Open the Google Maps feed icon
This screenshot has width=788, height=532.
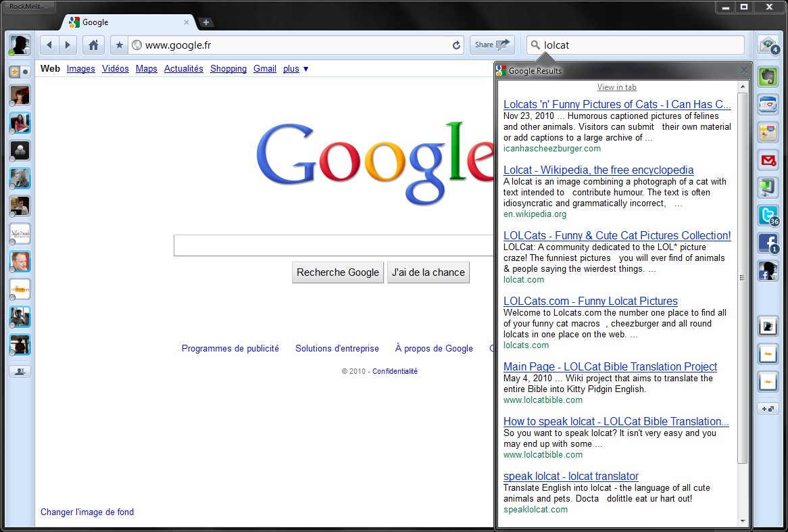tap(768, 132)
